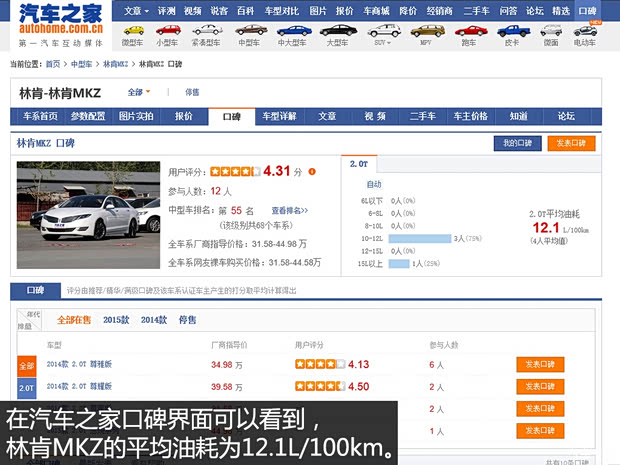The width and height of the screenshot is (620, 465).
Task: Select the 小型车 car category icon
Action: (167, 32)
